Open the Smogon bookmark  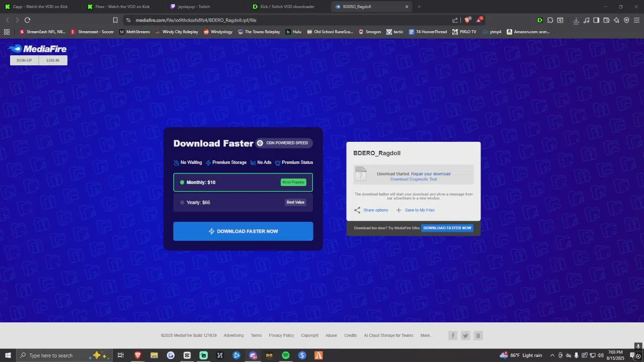coord(369,32)
